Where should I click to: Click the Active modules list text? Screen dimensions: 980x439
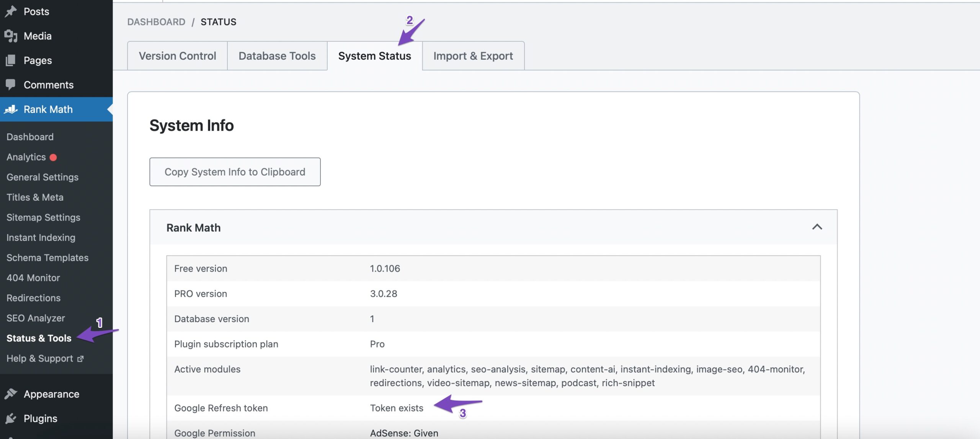[587, 376]
